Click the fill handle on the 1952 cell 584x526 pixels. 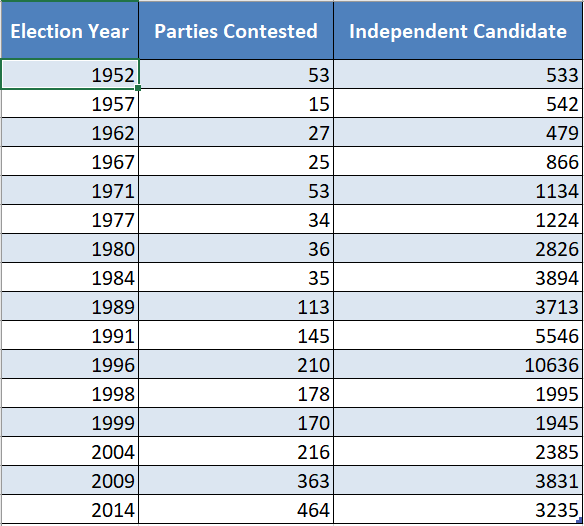[138, 88]
